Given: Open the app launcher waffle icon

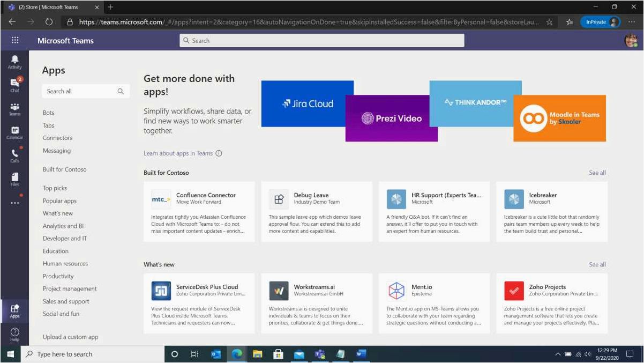Looking at the screenshot, I should (x=14, y=40).
